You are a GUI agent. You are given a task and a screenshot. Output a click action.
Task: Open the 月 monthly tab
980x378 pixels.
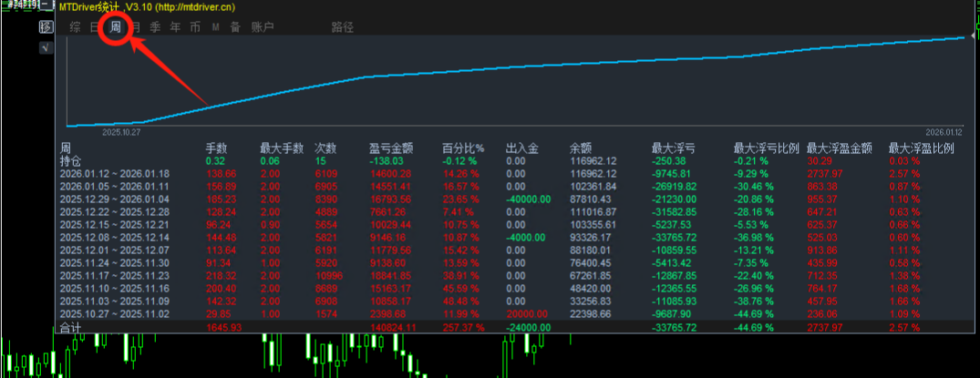(136, 27)
